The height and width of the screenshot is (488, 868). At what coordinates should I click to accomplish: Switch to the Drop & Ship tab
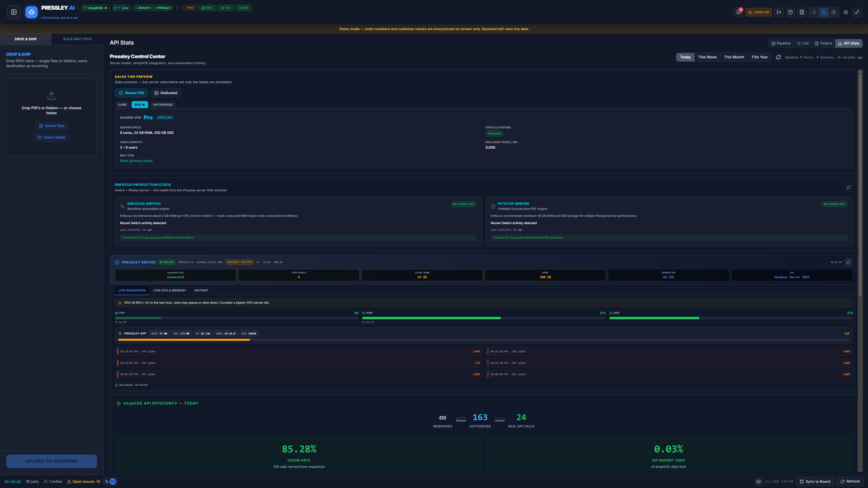(26, 39)
